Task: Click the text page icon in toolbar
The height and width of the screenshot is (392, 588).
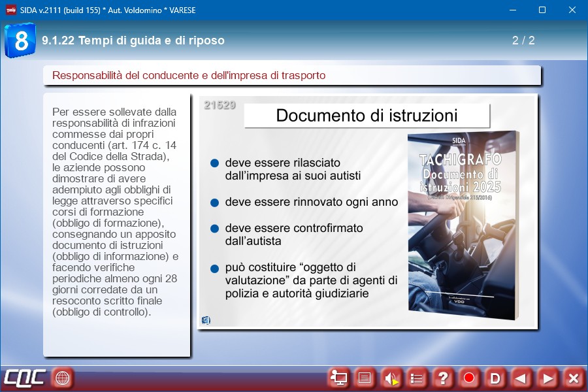Action: (365, 378)
